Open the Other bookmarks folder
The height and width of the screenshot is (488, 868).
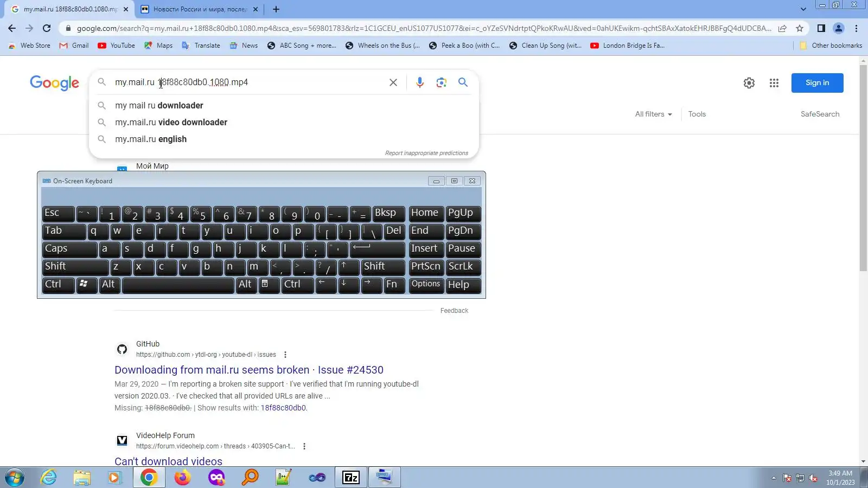click(831, 46)
